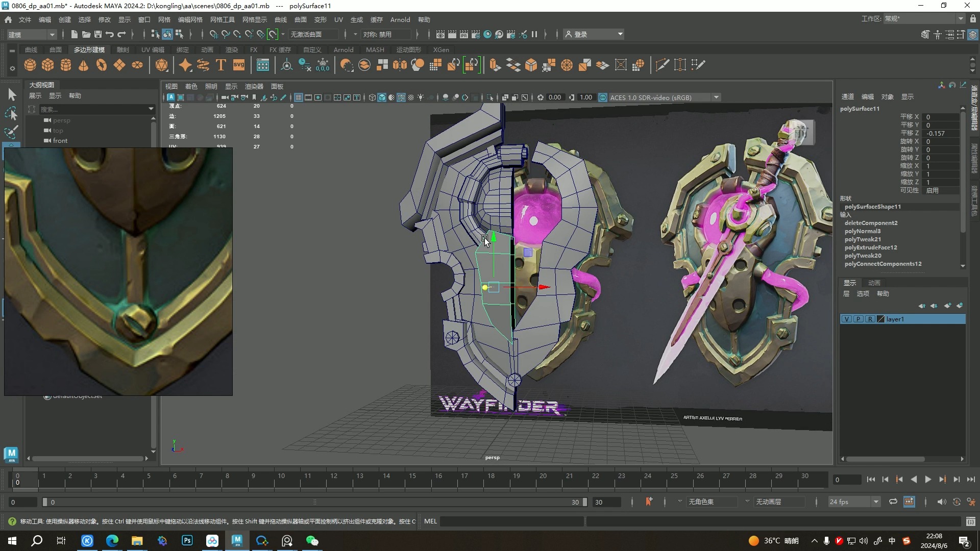Click the range slider bar
Image resolution: width=980 pixels, height=551 pixels.
314,502
